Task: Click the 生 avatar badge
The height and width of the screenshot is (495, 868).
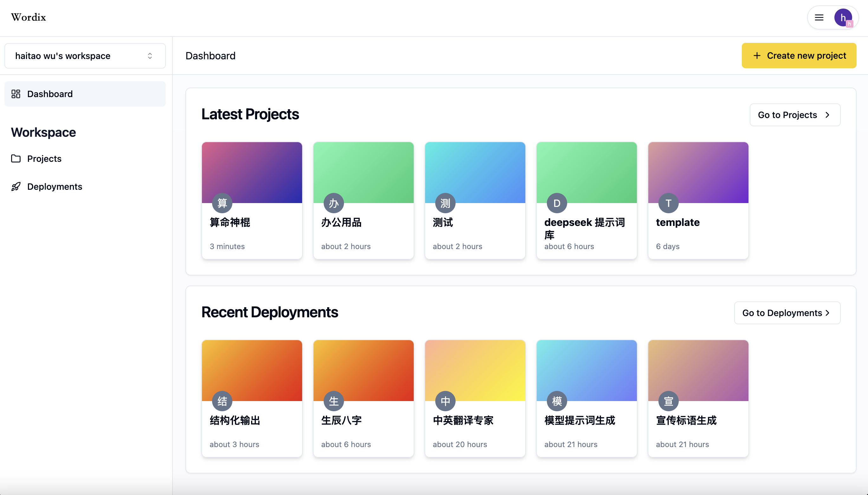Action: click(x=334, y=401)
